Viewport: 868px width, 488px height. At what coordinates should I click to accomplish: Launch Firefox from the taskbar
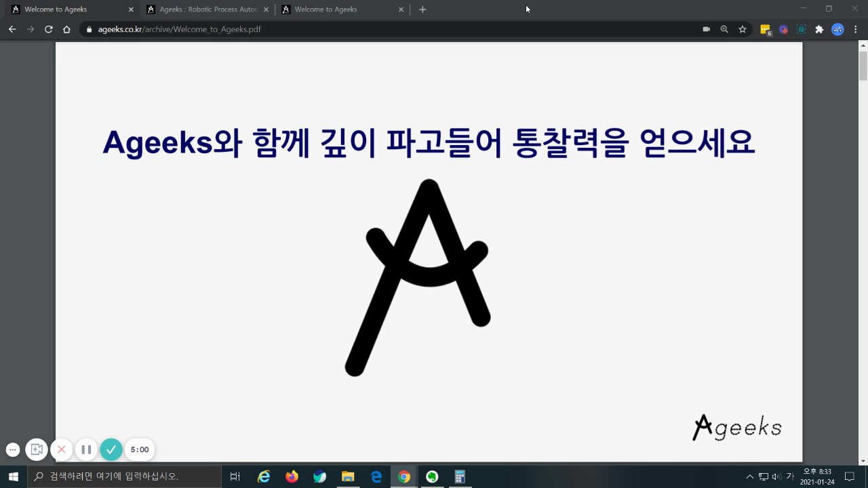(292, 476)
